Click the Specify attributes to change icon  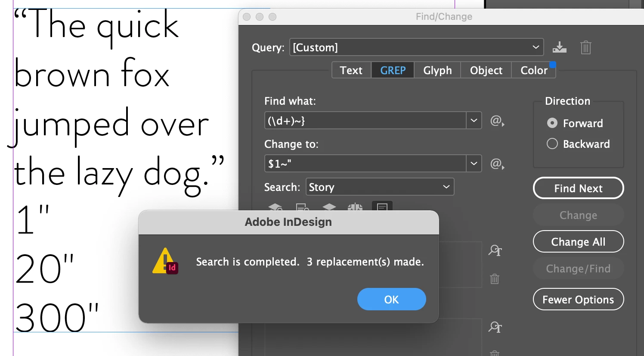pyautogui.click(x=495, y=327)
